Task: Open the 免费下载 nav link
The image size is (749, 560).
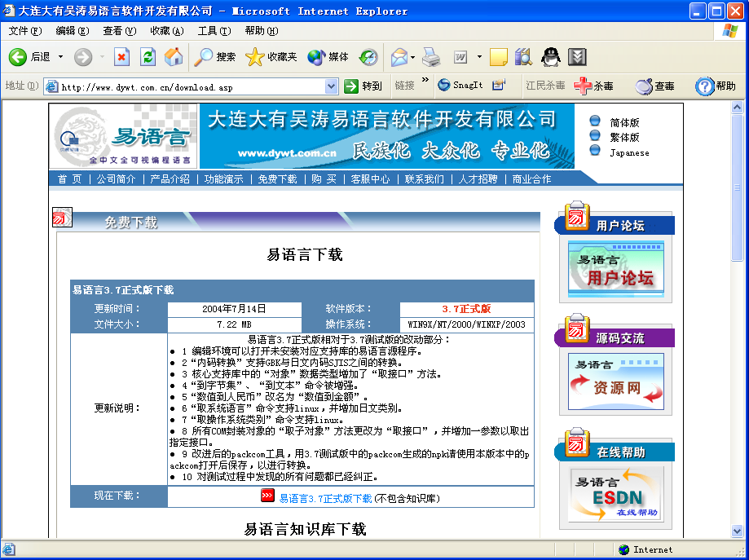Action: pos(277,179)
